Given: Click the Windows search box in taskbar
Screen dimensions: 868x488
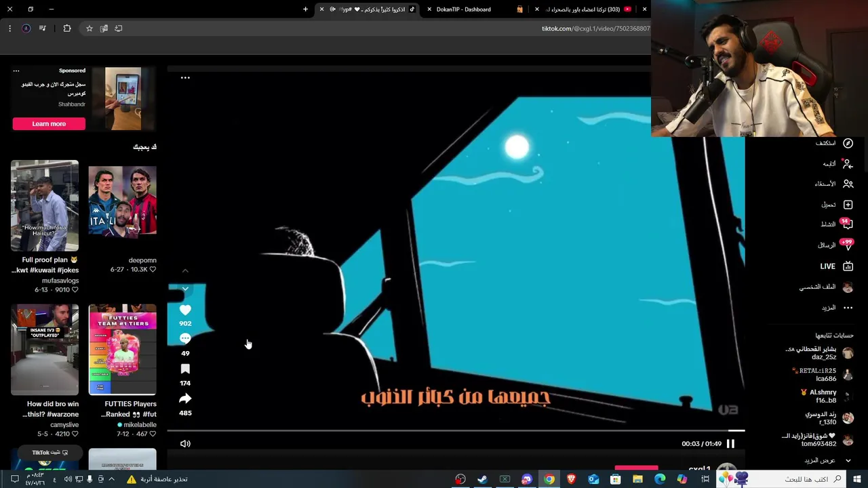Looking at the screenshot, I should coord(780,479).
